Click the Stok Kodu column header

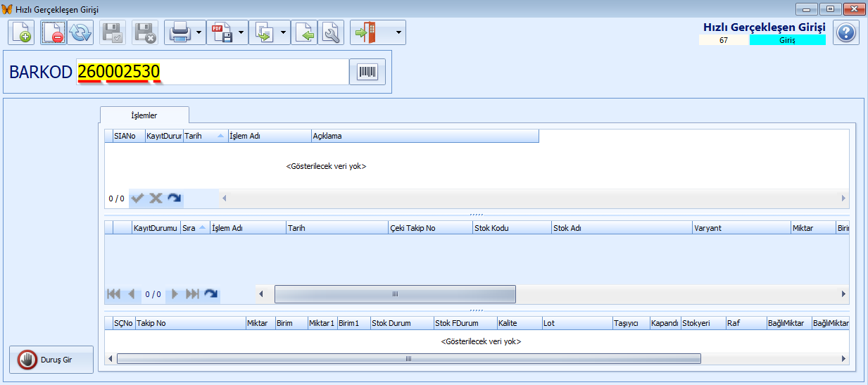511,228
